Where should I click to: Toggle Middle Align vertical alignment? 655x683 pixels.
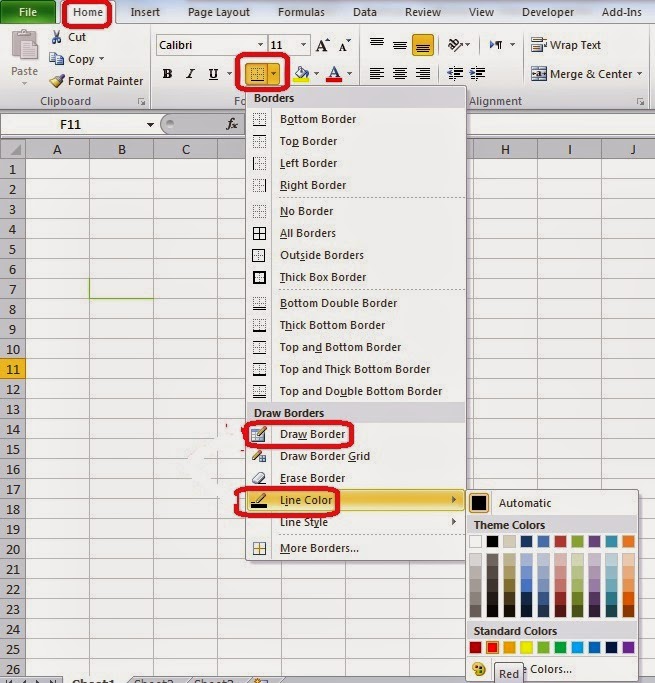point(400,44)
